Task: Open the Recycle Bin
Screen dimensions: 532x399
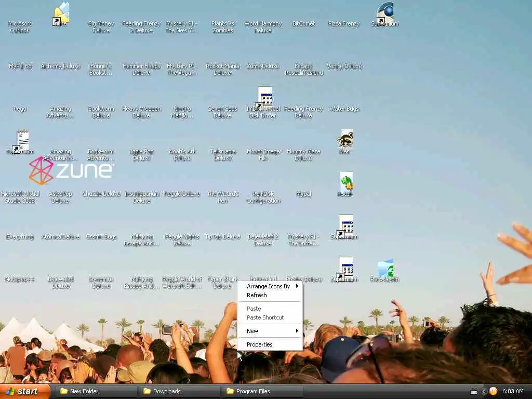Action: (385, 270)
